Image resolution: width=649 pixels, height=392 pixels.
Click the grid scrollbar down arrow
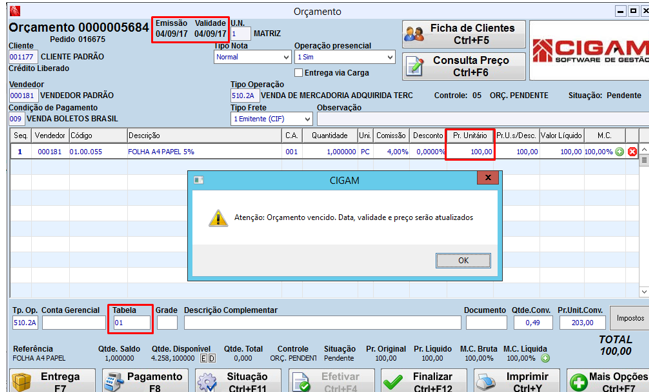[x=644, y=292]
